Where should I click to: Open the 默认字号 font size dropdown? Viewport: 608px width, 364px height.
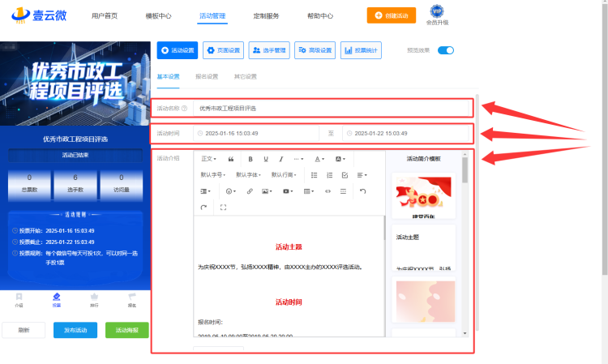213,175
